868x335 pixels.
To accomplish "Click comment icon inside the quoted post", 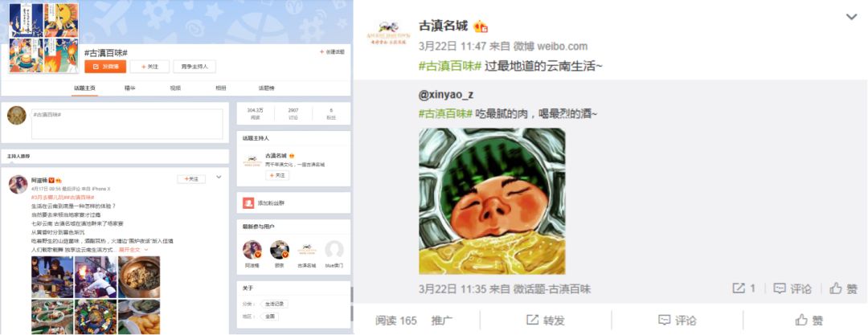I will tap(780, 288).
